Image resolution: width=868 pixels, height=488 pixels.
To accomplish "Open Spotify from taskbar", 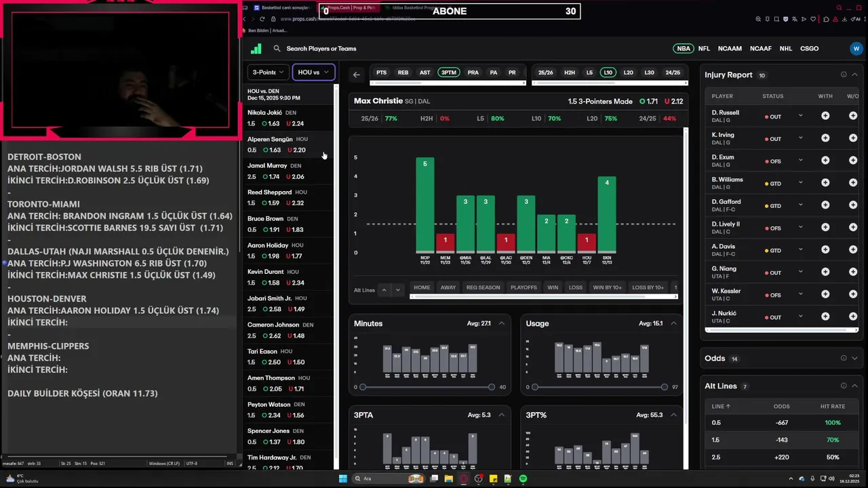I will pos(523,479).
